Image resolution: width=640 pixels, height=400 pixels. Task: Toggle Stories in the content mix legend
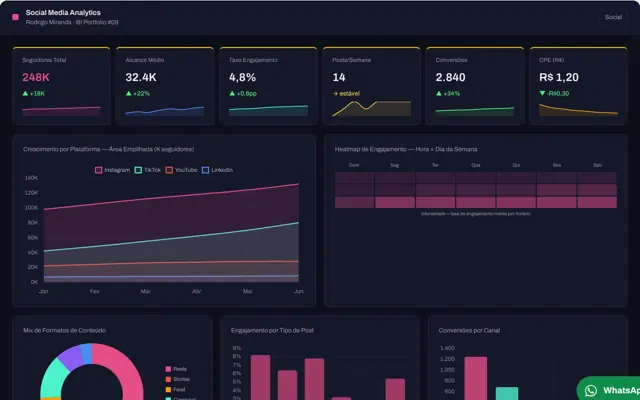click(x=178, y=379)
